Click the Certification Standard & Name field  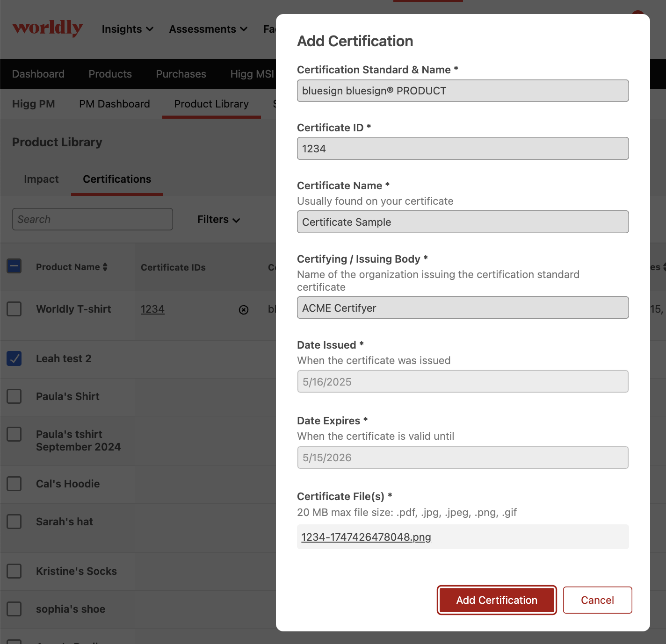463,91
